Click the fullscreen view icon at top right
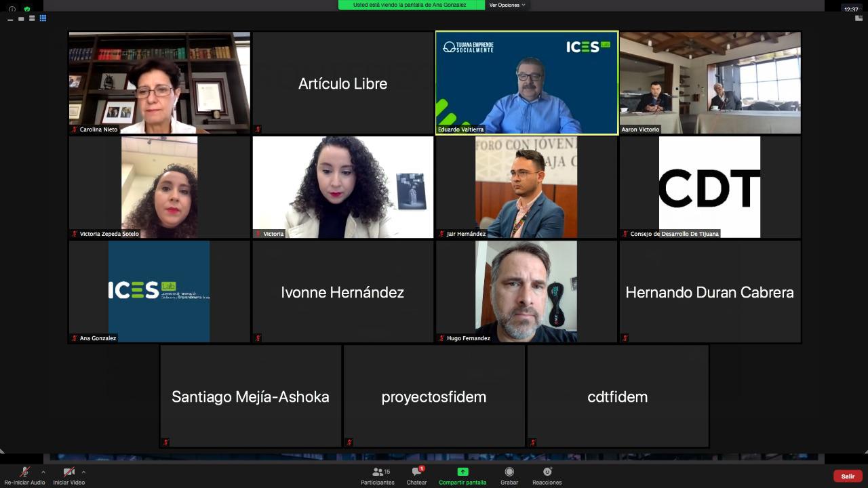Image resolution: width=868 pixels, height=488 pixels. click(x=859, y=18)
